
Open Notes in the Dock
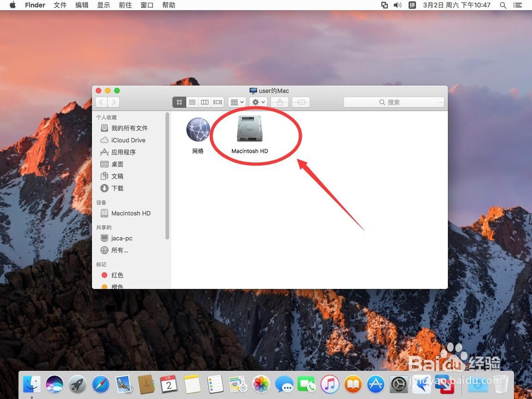coord(193,385)
